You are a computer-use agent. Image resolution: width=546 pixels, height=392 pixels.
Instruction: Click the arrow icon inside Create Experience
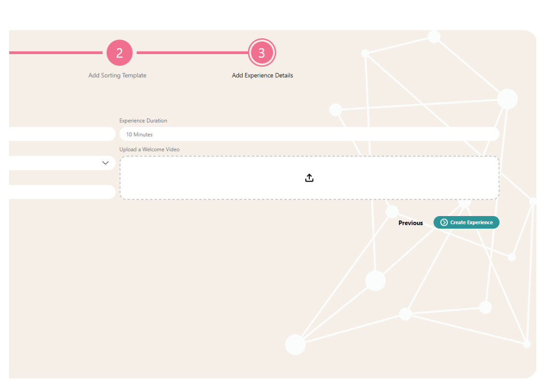pos(444,222)
